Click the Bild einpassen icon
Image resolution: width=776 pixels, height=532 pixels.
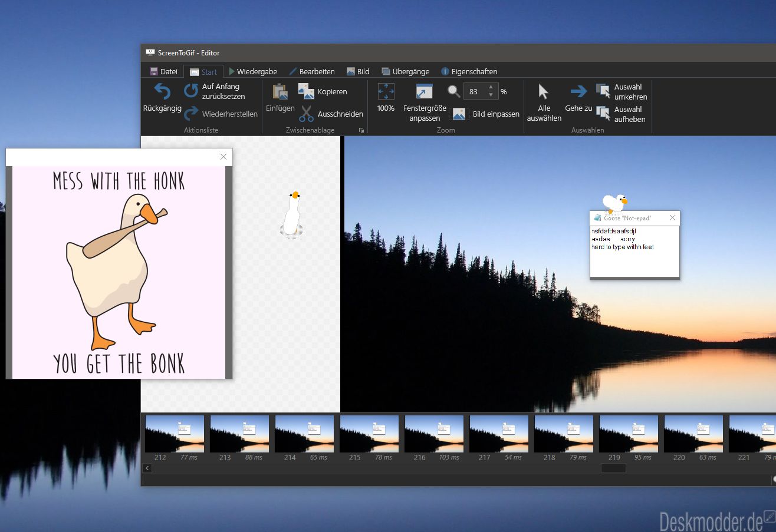459,114
